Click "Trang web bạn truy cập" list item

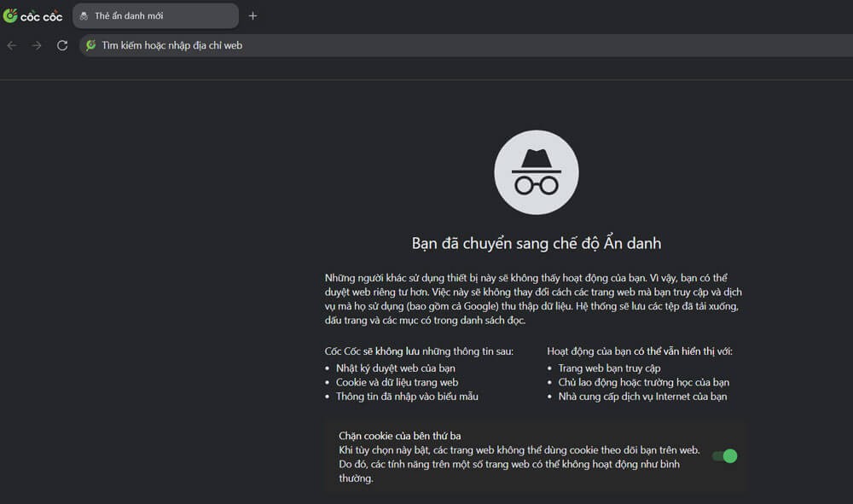click(x=609, y=368)
